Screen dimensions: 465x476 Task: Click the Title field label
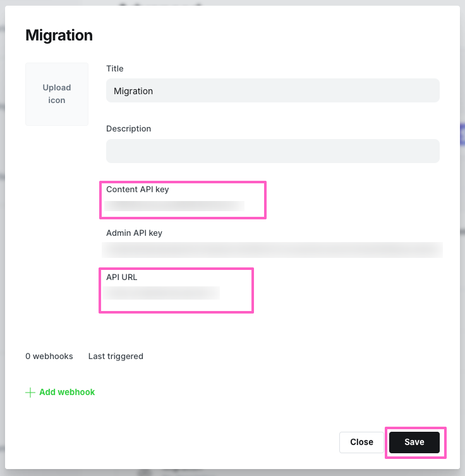click(115, 68)
